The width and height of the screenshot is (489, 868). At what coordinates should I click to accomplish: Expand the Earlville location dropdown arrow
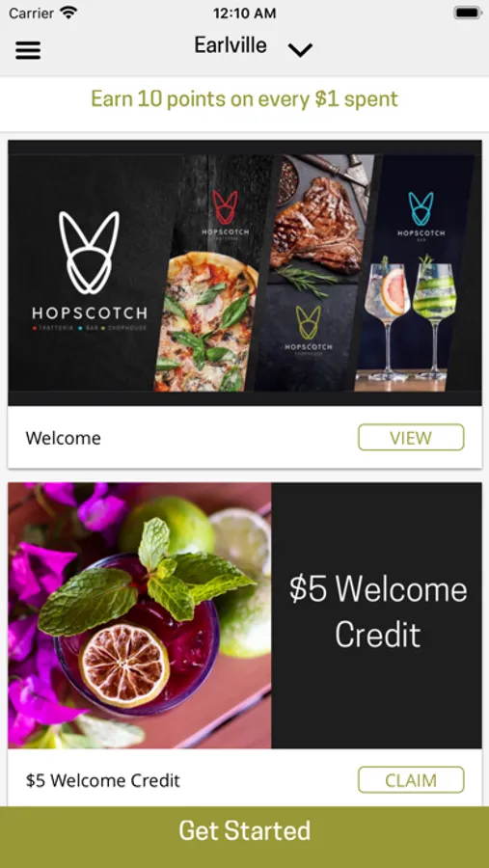tap(300, 50)
